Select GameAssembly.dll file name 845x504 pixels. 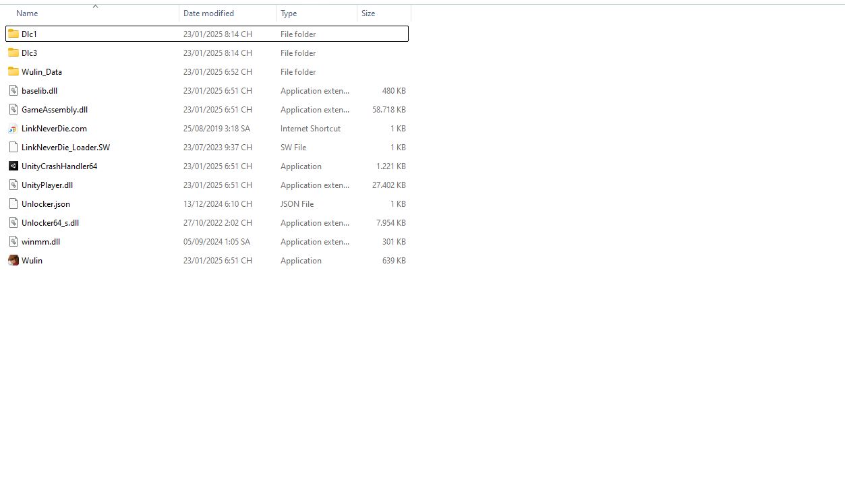(55, 110)
